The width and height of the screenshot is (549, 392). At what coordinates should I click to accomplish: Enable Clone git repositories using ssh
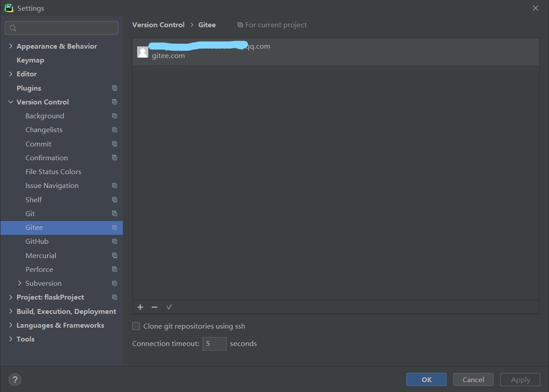click(136, 326)
